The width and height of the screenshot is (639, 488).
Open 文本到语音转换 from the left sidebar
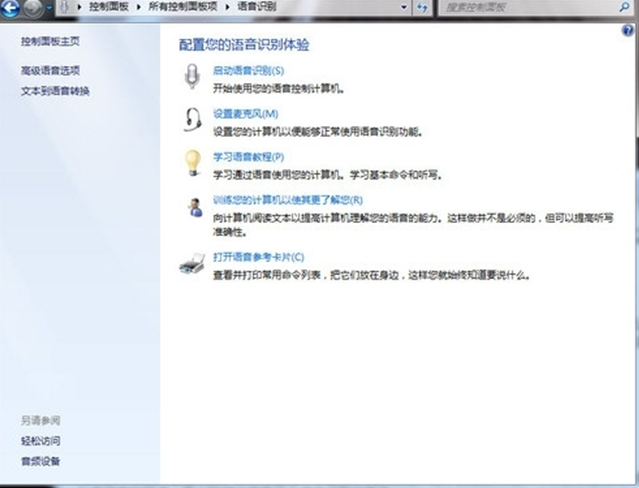click(55, 91)
